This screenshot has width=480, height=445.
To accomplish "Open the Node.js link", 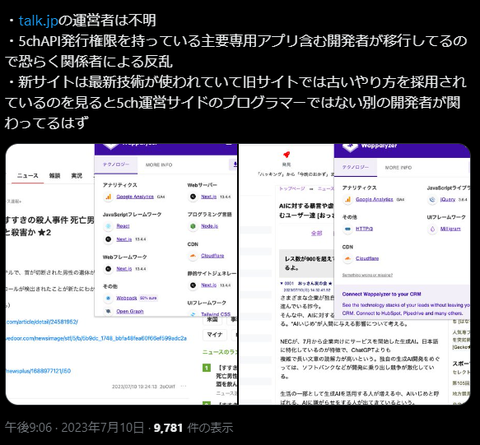I will coord(209,226).
